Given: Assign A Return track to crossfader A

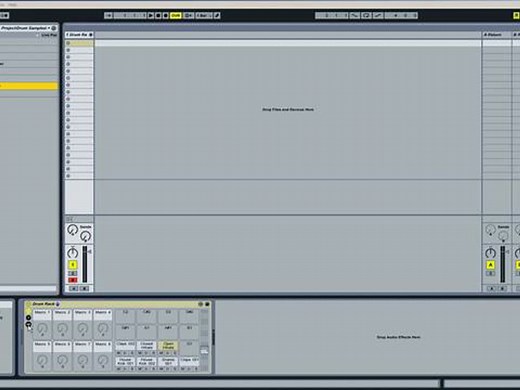Looking at the screenshot, I should (x=491, y=288).
